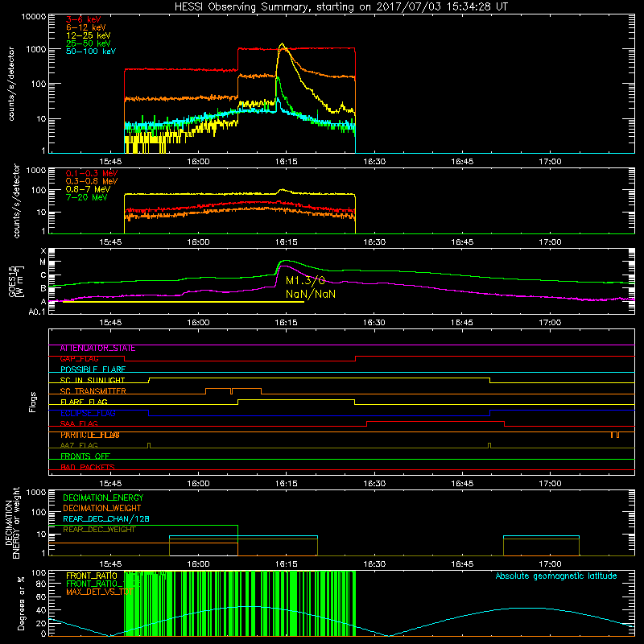
Task: Click the Absolute geomagnetic latitude label
Action: 556,576
